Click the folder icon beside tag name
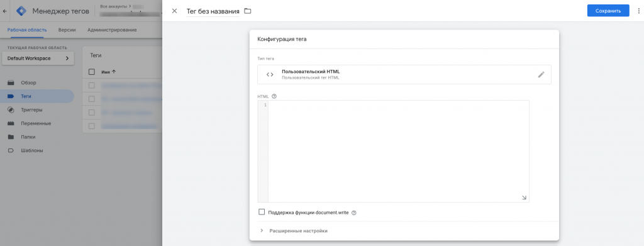644x246 pixels. pyautogui.click(x=247, y=11)
